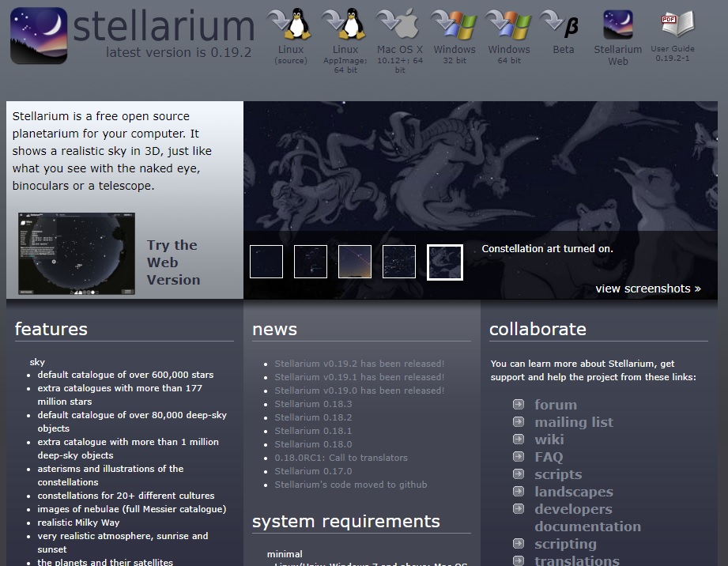Click the Stellarium moon logo icon
Screen dimensions: 728x566
click(x=39, y=36)
